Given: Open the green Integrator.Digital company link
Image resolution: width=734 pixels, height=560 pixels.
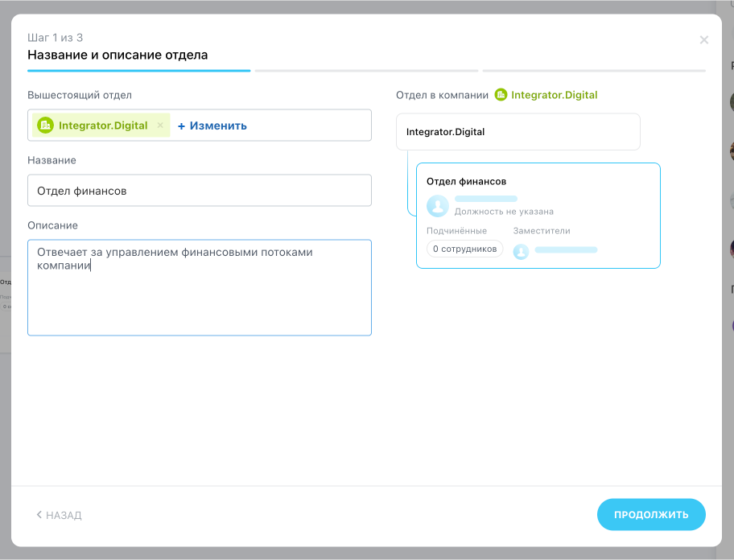Looking at the screenshot, I should [x=555, y=95].
